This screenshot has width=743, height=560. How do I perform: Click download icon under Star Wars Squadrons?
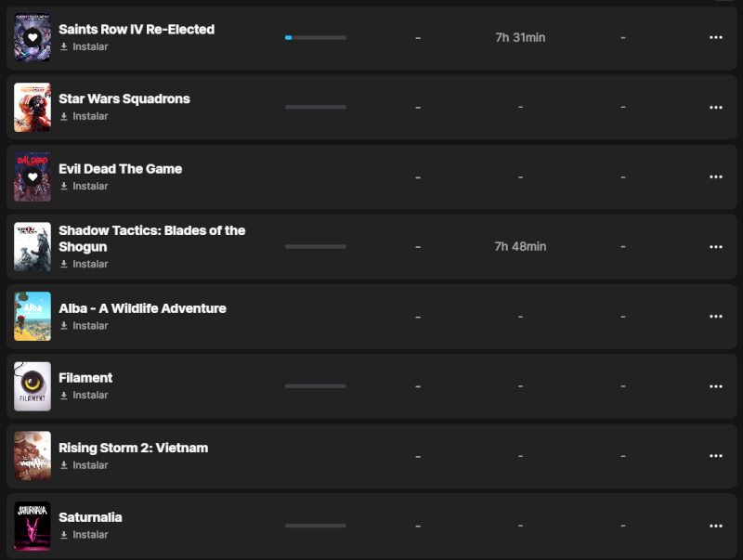tap(64, 117)
